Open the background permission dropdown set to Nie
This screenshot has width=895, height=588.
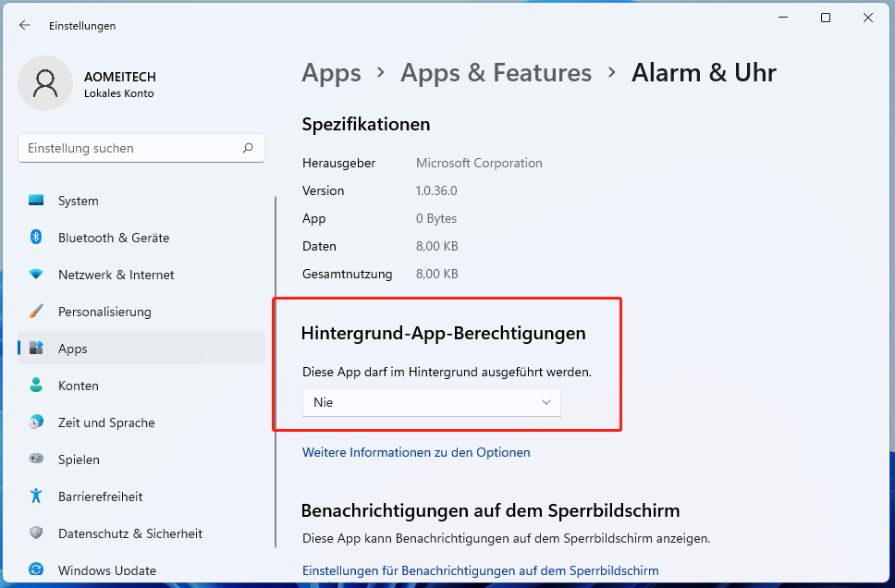pos(431,402)
